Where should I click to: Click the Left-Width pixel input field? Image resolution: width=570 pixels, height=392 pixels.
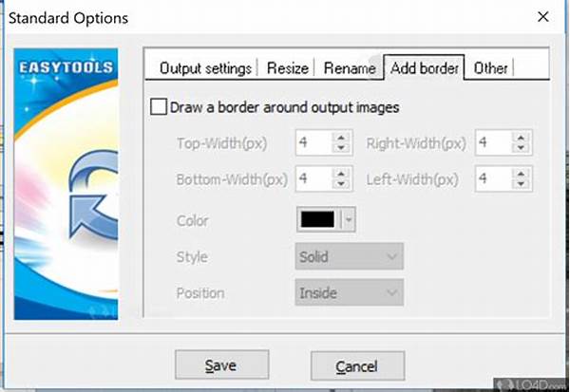pyautogui.click(x=493, y=178)
